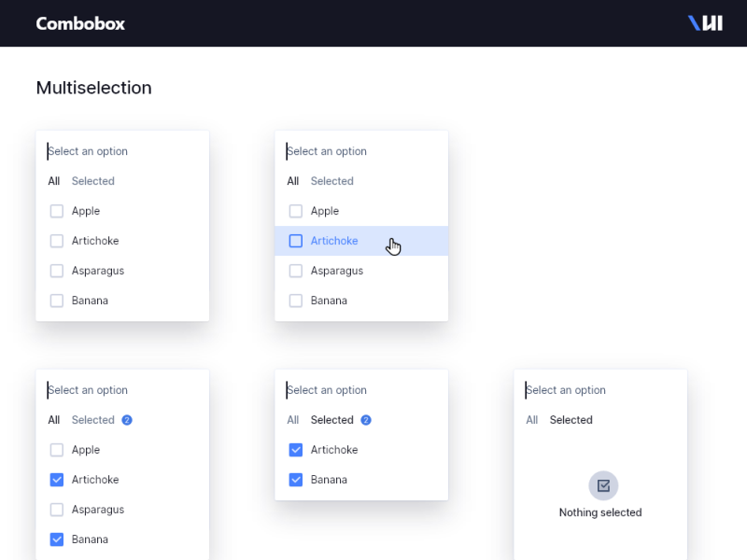Screen dimensions: 747x560
Task: Open the All tab in top-left combobox
Action: click(54, 181)
